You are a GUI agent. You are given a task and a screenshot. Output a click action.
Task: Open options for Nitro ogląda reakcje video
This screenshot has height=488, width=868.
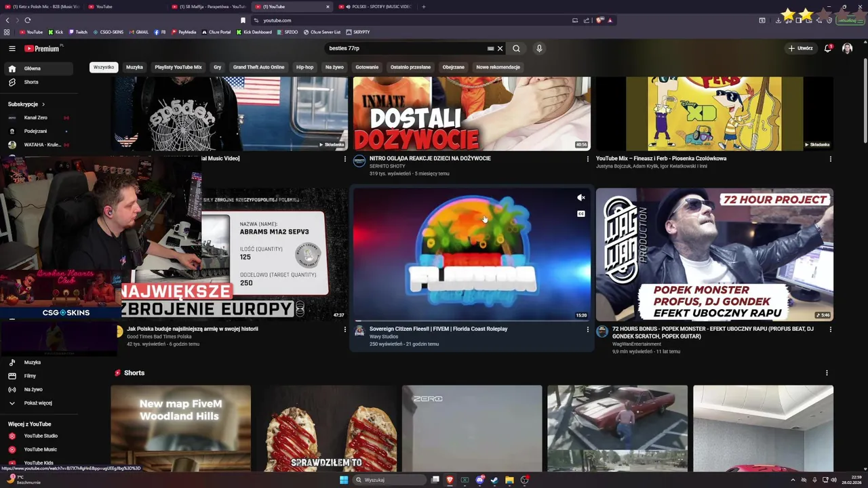pyautogui.click(x=587, y=159)
